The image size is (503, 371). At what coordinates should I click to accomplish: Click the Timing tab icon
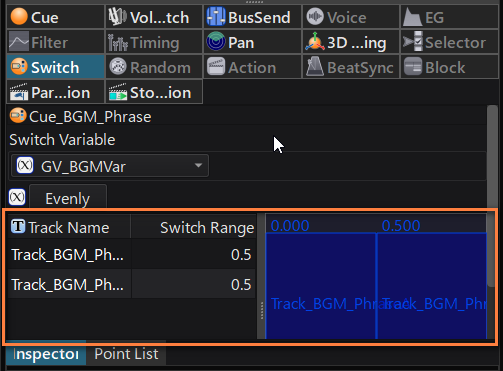click(x=117, y=43)
